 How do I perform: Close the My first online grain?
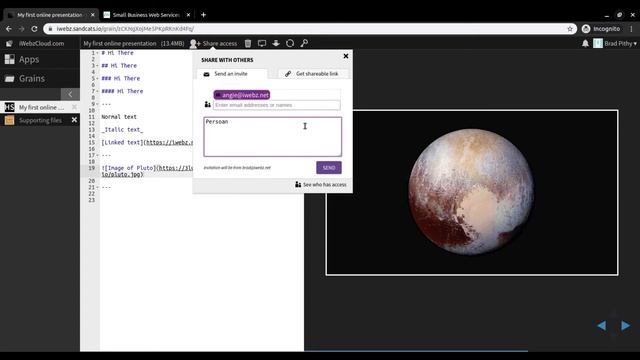pyautogui.click(x=74, y=107)
